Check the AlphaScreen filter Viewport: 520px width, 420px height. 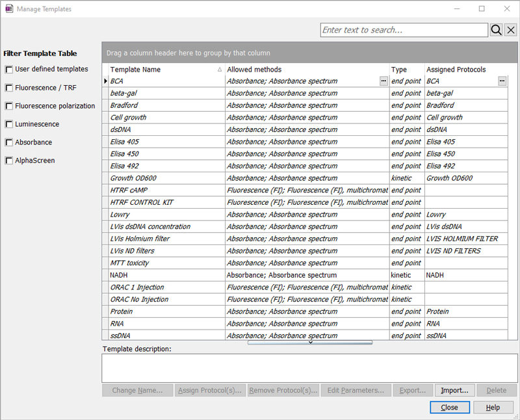(9, 161)
